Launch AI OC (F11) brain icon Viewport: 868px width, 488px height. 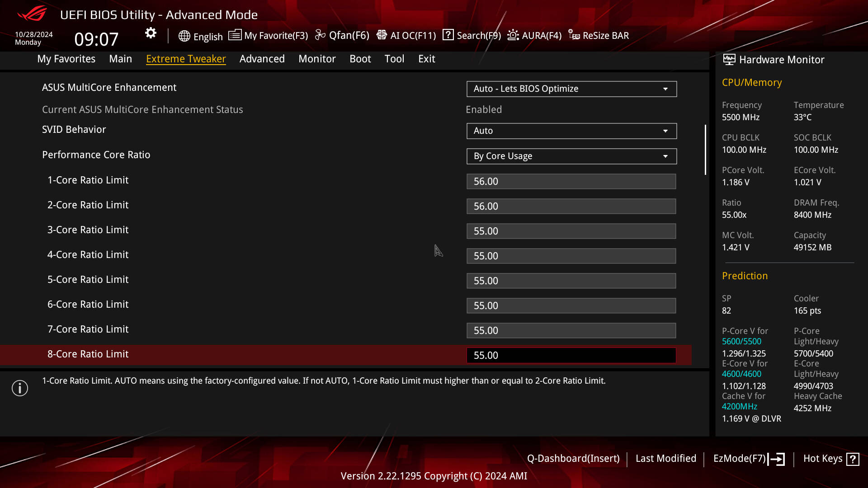tap(382, 35)
